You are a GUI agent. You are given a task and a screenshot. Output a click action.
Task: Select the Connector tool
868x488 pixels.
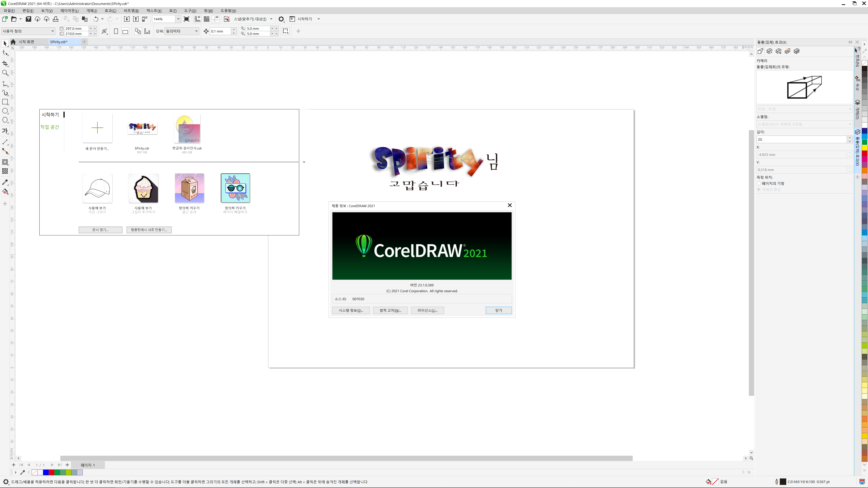[5, 151]
